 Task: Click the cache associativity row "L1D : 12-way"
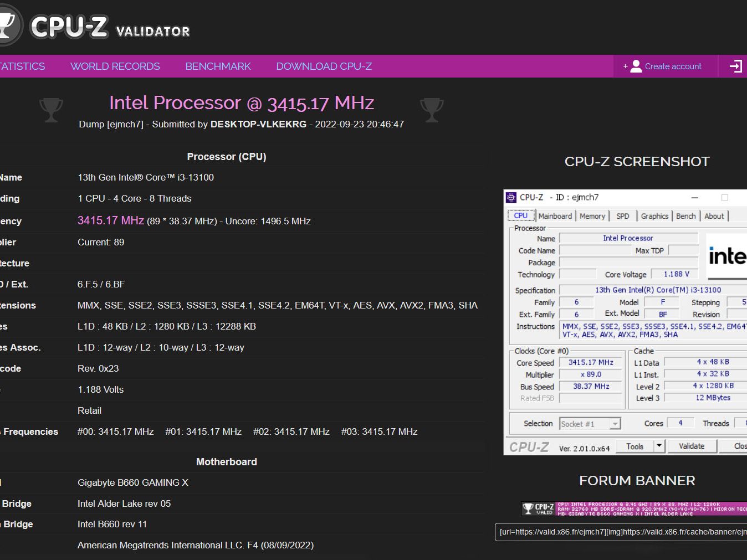click(161, 348)
